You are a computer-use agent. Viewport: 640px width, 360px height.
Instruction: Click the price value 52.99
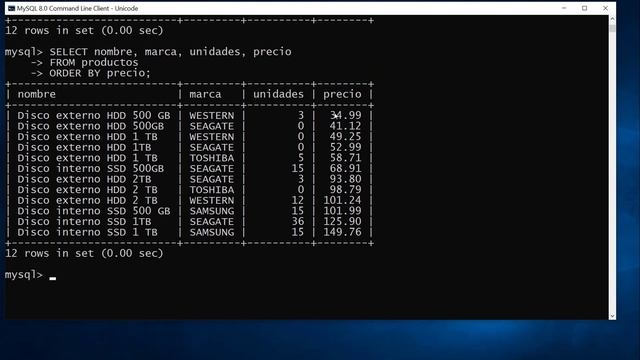pyautogui.click(x=345, y=147)
